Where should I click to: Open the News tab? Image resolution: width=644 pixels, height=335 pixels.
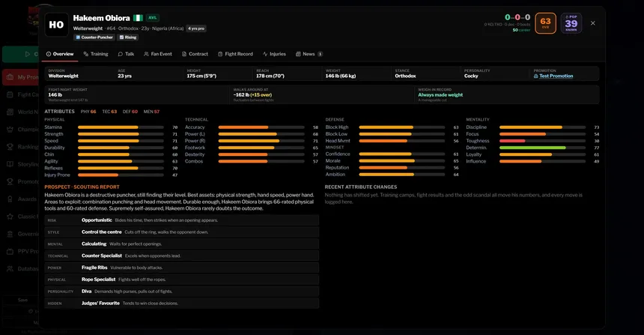click(x=309, y=54)
